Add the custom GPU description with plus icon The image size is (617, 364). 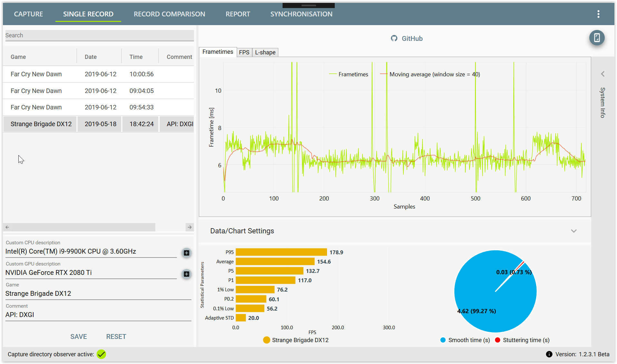(186, 274)
